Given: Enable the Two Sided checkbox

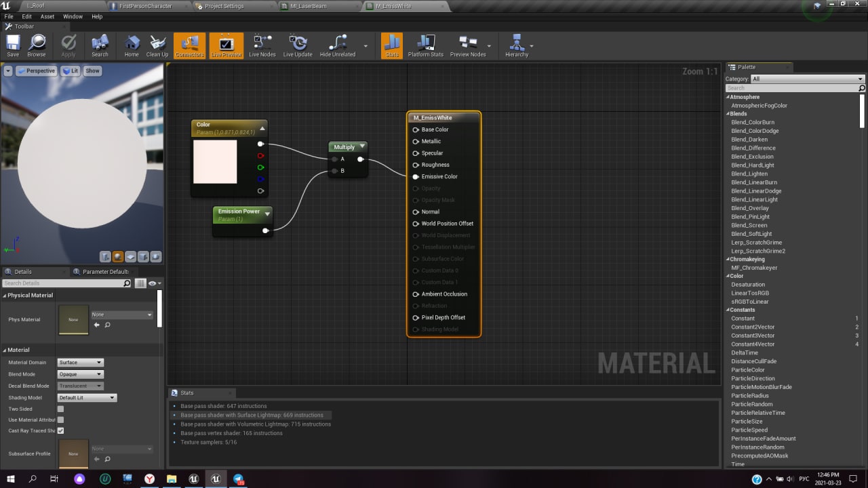Looking at the screenshot, I should pyautogui.click(x=60, y=409).
